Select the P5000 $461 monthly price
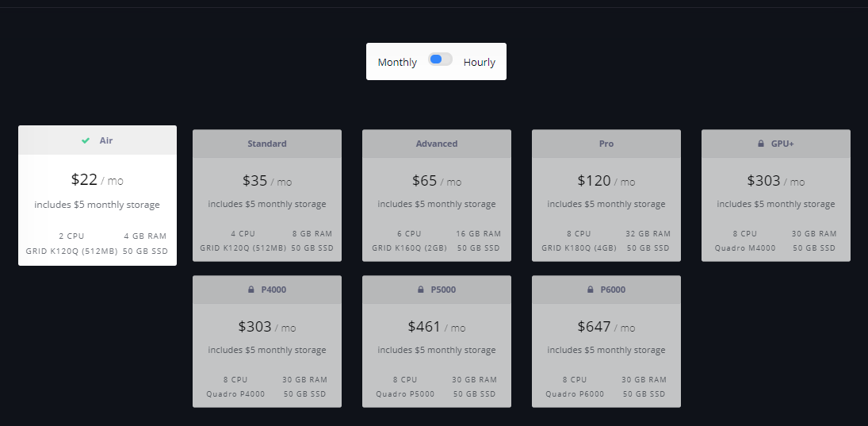 [x=424, y=327]
